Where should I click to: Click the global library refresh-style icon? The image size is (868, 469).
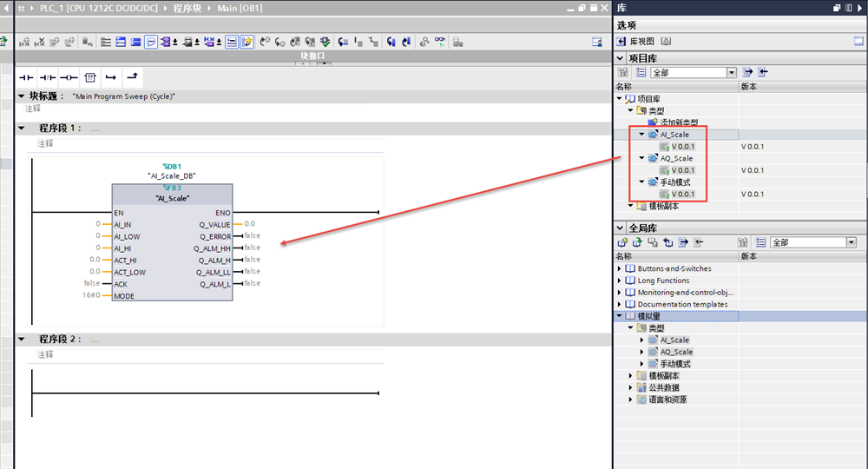point(668,242)
